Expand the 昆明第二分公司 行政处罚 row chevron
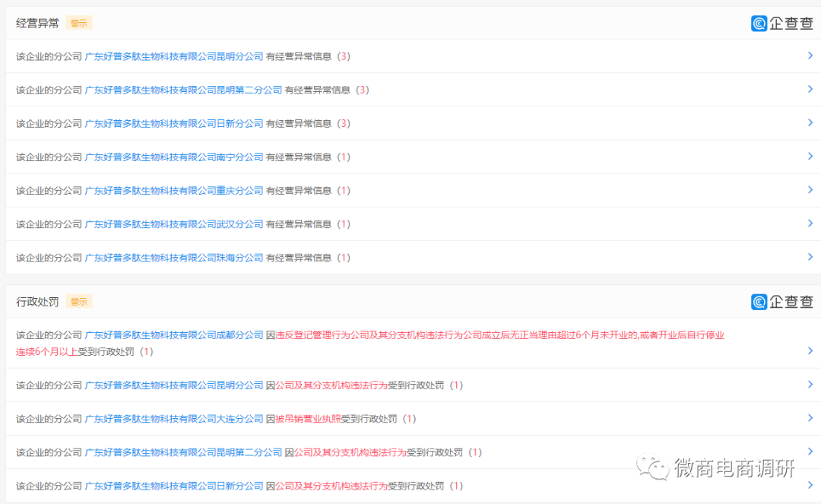 (x=810, y=451)
